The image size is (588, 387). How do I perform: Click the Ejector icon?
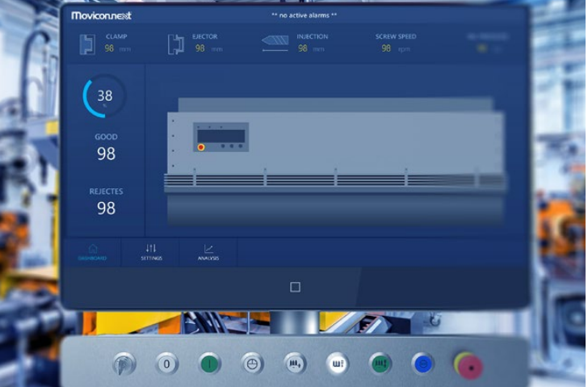click(175, 44)
